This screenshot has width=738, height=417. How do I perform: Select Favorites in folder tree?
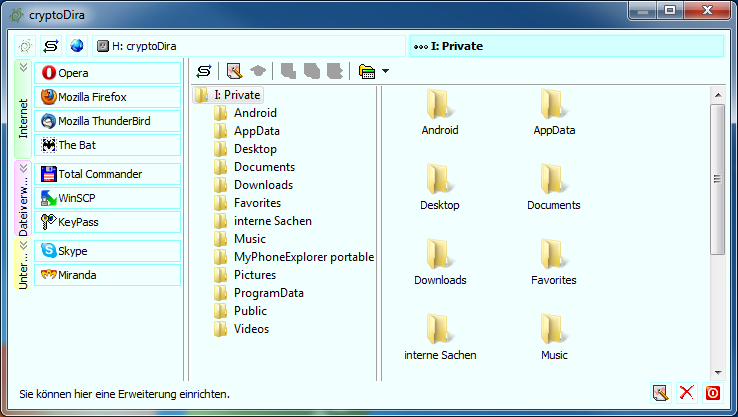(257, 203)
